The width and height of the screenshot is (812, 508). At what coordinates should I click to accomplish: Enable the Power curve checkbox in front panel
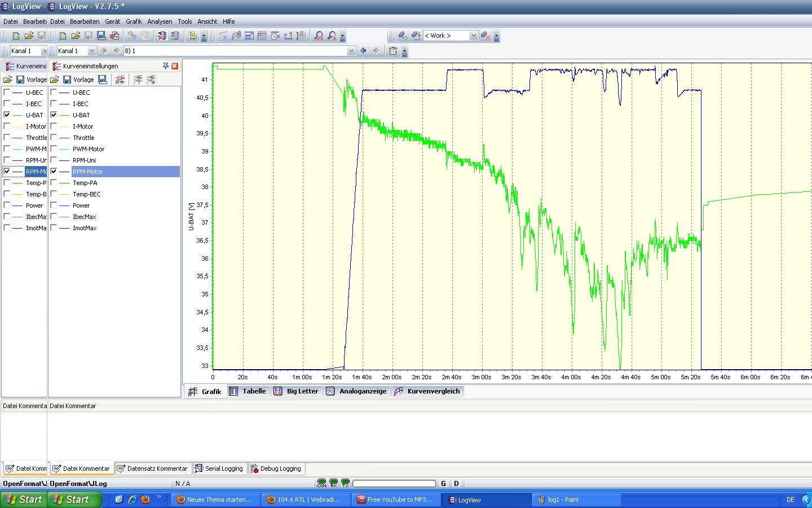tap(54, 205)
